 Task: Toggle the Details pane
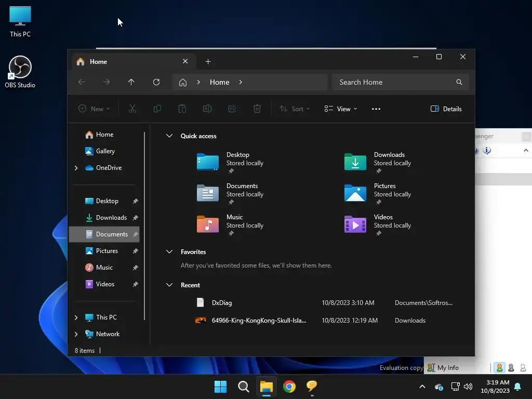coord(446,109)
